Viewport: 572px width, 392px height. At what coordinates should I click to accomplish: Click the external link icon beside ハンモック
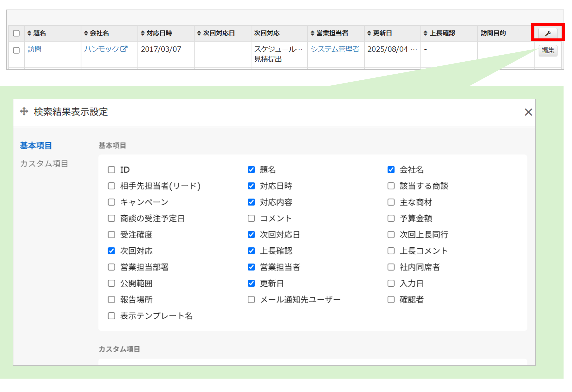pyautogui.click(x=124, y=49)
